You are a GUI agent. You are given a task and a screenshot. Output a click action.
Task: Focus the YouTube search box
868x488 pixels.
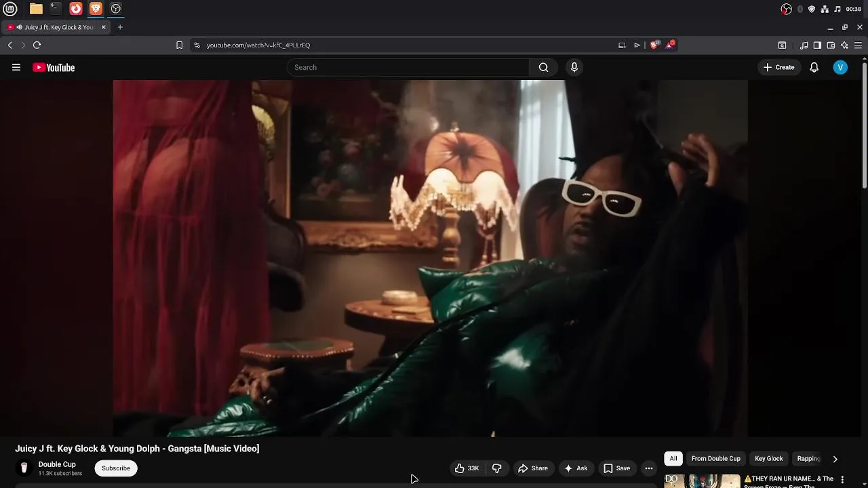(x=408, y=67)
